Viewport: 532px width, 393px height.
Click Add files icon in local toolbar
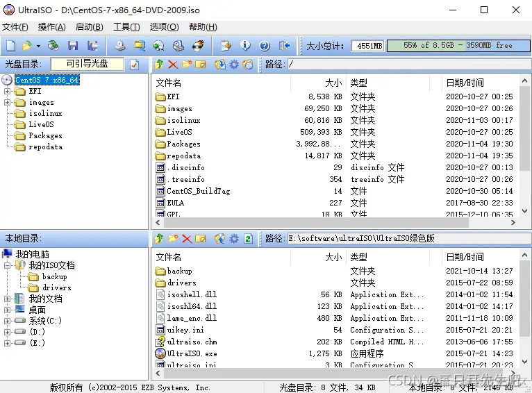tap(220, 239)
